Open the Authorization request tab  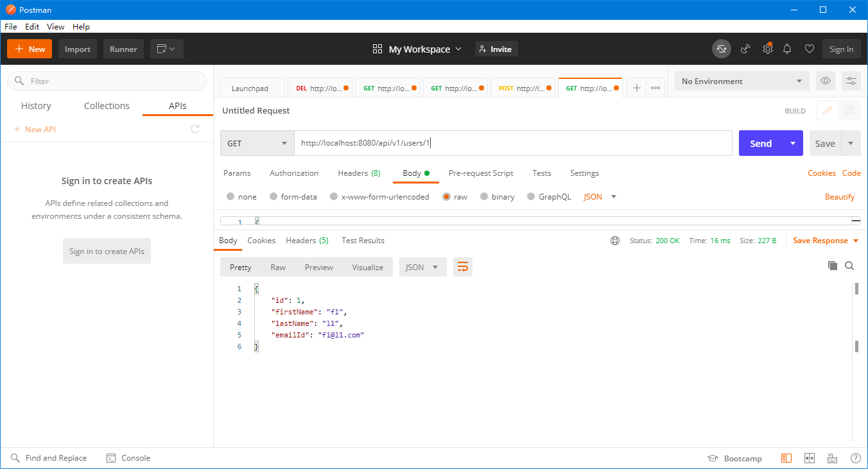[x=294, y=173]
